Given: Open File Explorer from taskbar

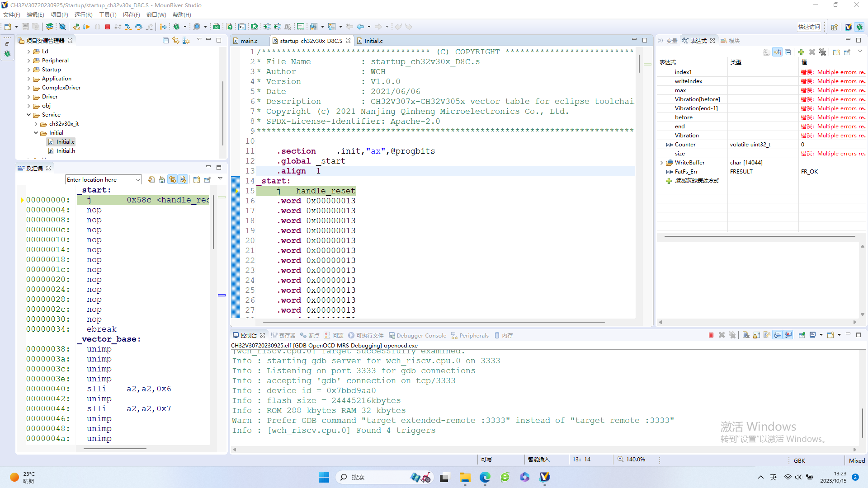Looking at the screenshot, I should tap(465, 477).
